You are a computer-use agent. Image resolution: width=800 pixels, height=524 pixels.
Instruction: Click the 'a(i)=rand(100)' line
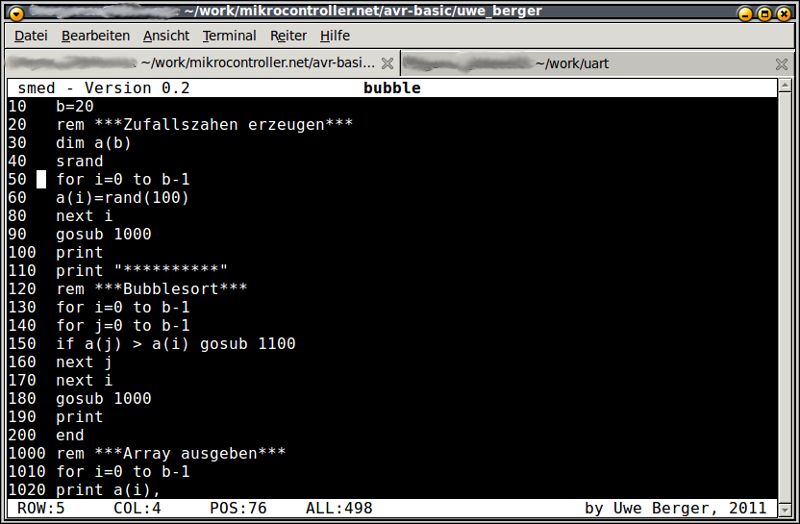point(98,197)
